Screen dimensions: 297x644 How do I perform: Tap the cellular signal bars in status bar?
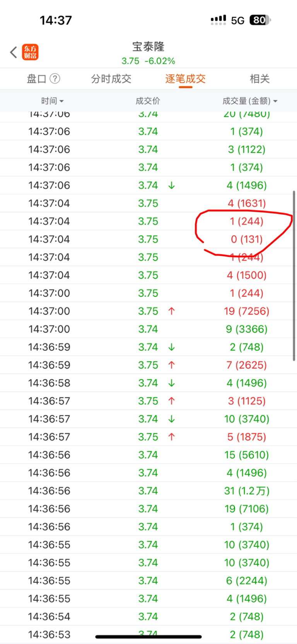pos(218,20)
